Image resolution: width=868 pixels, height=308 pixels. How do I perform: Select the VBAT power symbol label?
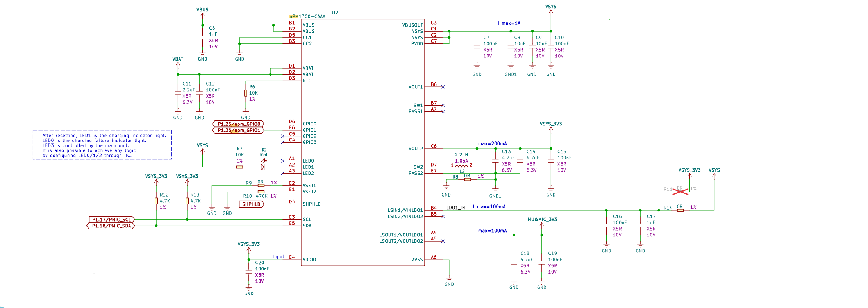(x=178, y=59)
